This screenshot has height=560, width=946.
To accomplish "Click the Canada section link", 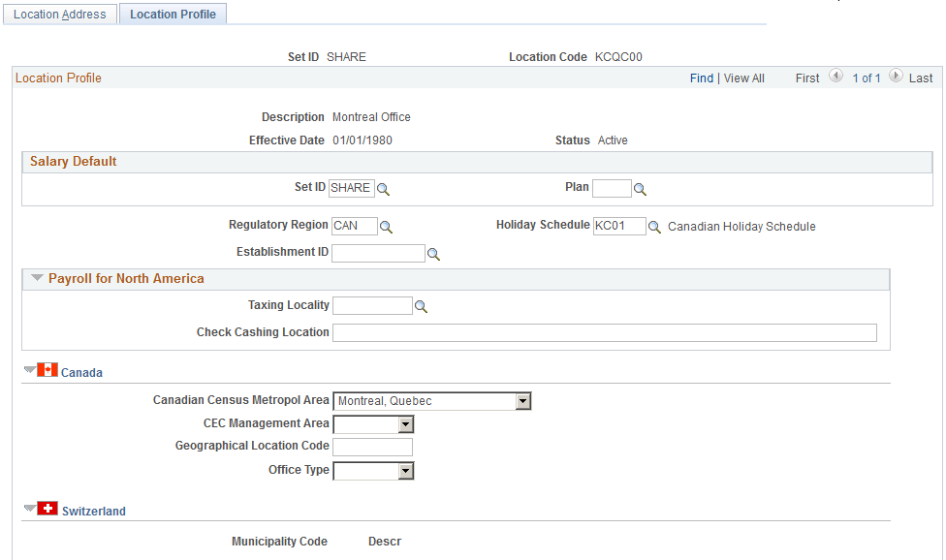I will pos(81,373).
